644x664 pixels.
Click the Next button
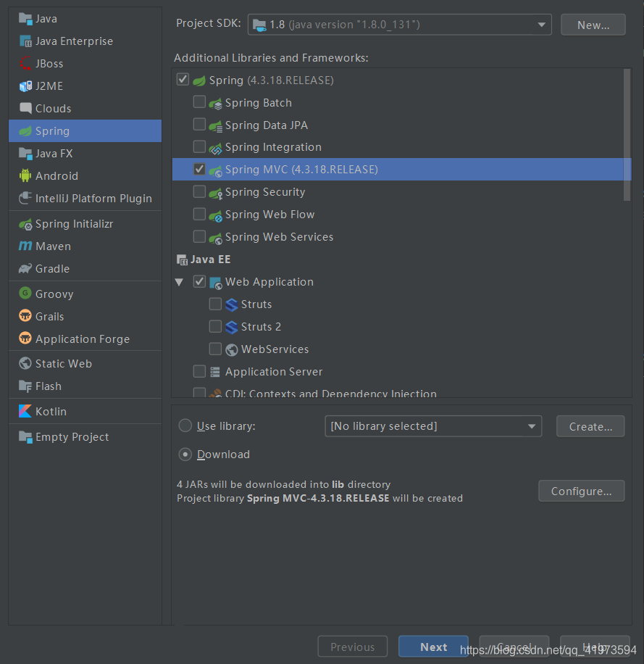tap(432, 646)
